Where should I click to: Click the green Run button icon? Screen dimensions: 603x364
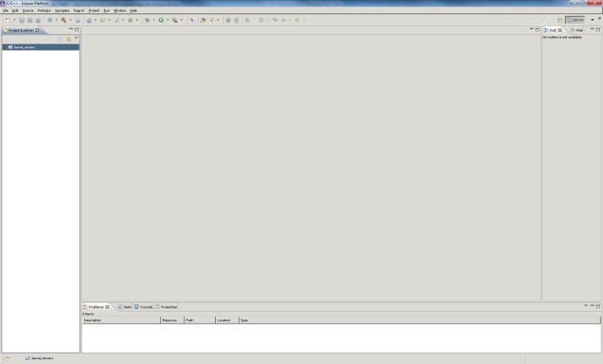point(161,20)
